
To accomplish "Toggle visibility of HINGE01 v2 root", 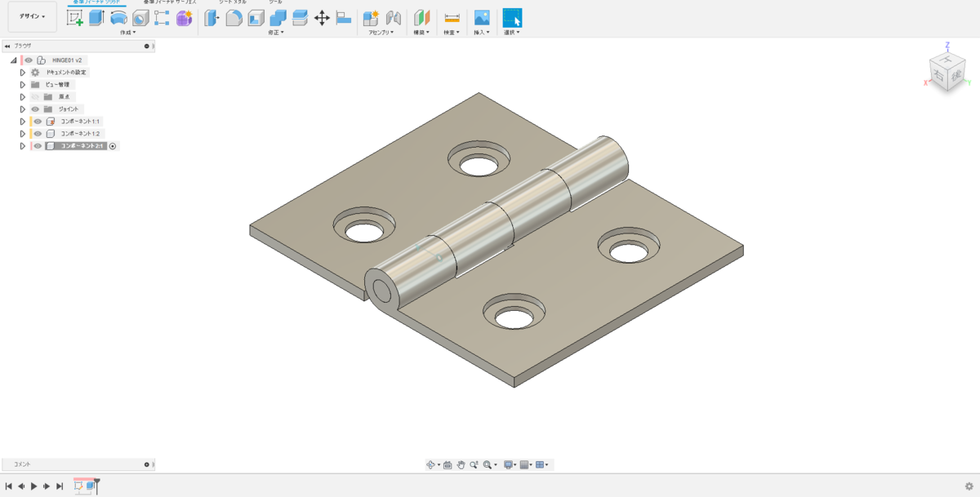I will [x=29, y=60].
